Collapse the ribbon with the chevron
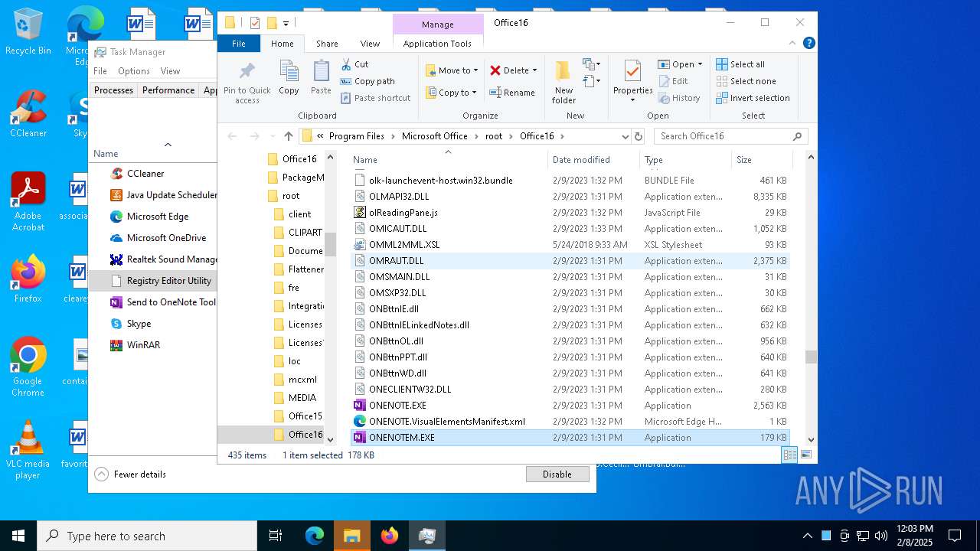Viewport: 980px width, 551px height. [x=794, y=44]
